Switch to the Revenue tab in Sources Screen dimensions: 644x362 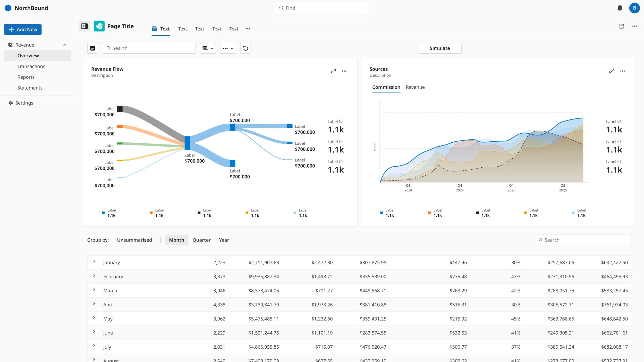pos(415,87)
